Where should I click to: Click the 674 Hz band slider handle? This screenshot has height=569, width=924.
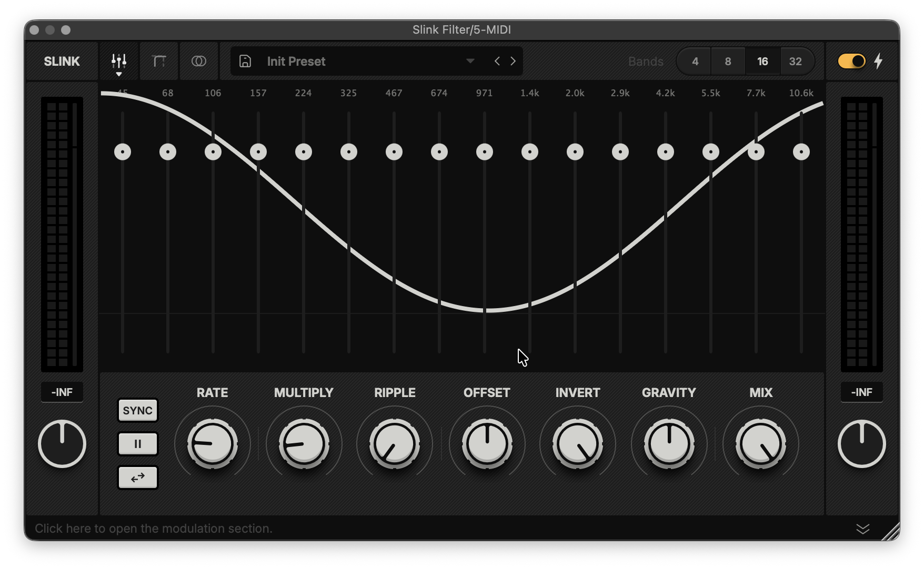(x=439, y=152)
